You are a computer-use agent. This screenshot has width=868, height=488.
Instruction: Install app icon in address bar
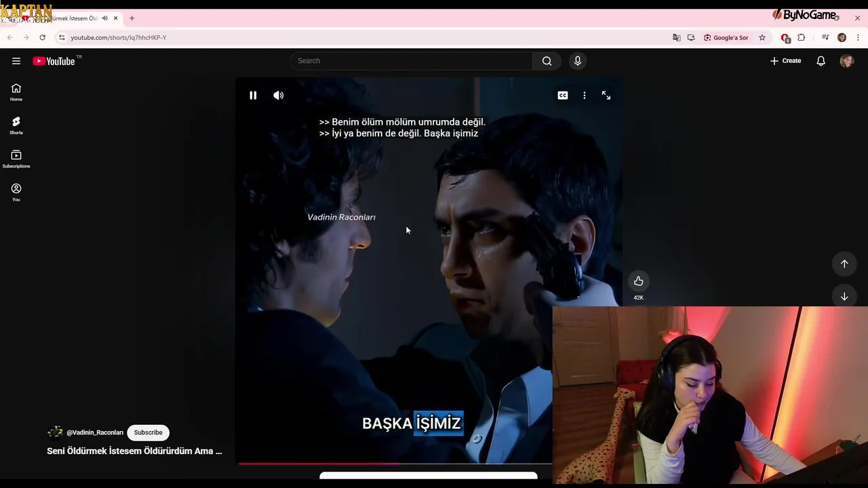[x=691, y=38]
